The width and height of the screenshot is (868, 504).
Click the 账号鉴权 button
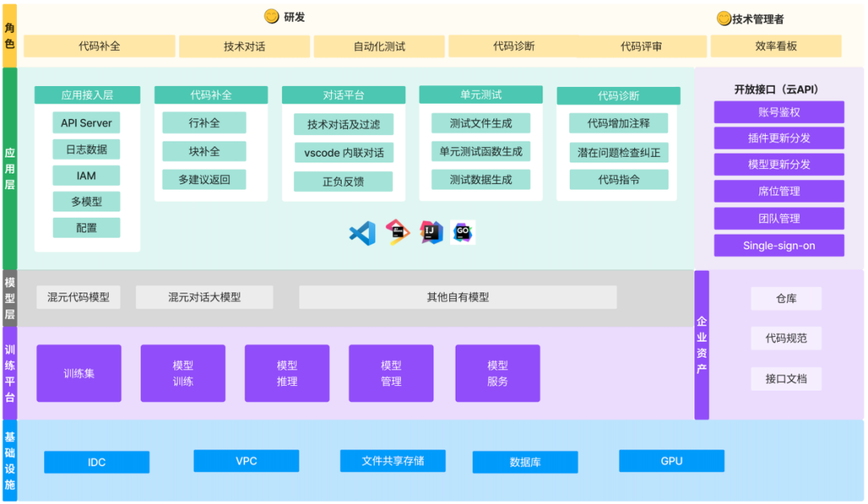point(777,112)
